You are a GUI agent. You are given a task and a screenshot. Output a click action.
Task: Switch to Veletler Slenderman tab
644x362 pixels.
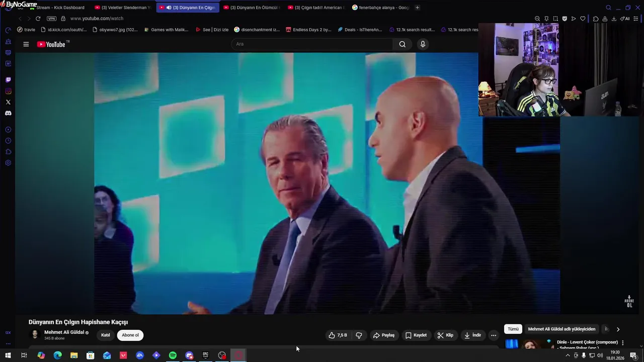pyautogui.click(x=122, y=8)
